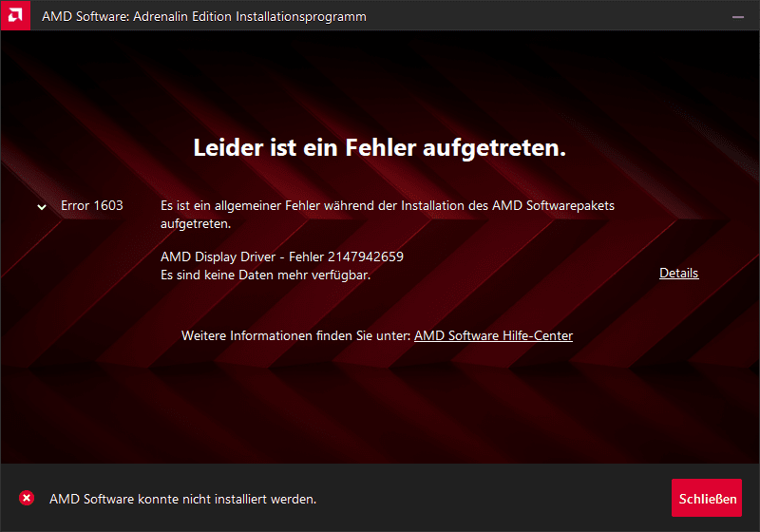760x532 pixels.
Task: Open AMD Software Hilfe-Center link
Action: click(493, 335)
